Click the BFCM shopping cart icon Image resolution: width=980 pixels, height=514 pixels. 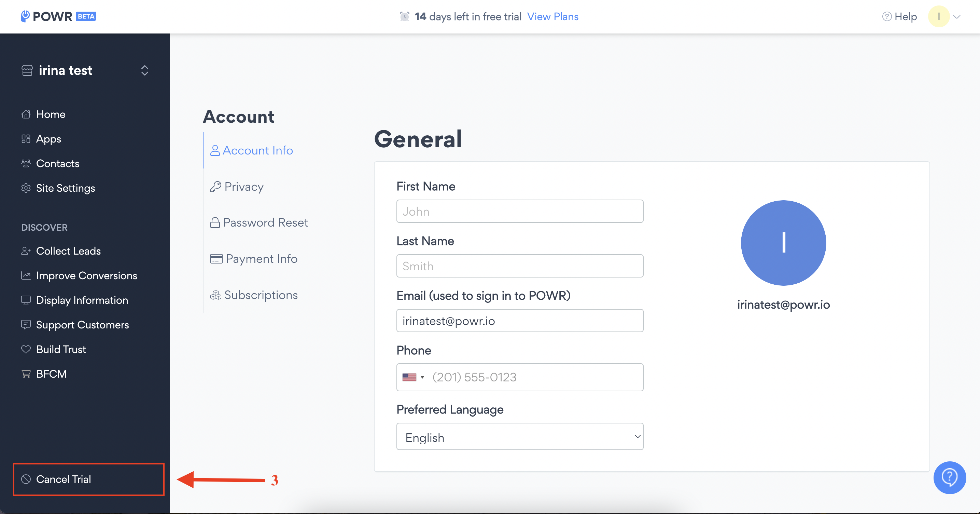[26, 374]
